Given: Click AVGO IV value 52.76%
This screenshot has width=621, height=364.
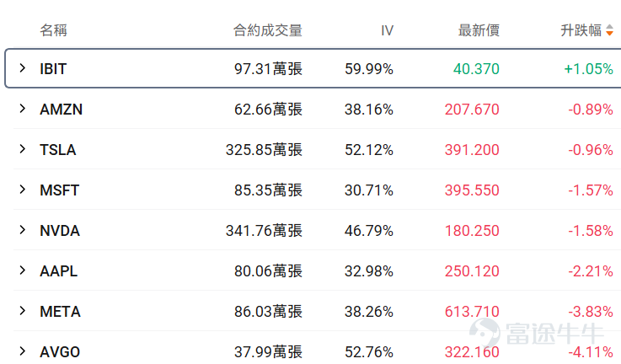Looking at the screenshot, I should [369, 351].
